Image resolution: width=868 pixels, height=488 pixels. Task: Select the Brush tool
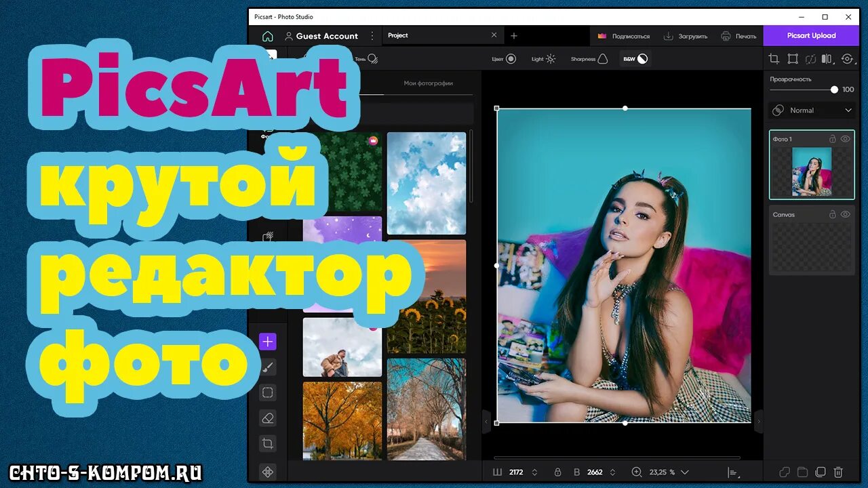[x=267, y=367]
